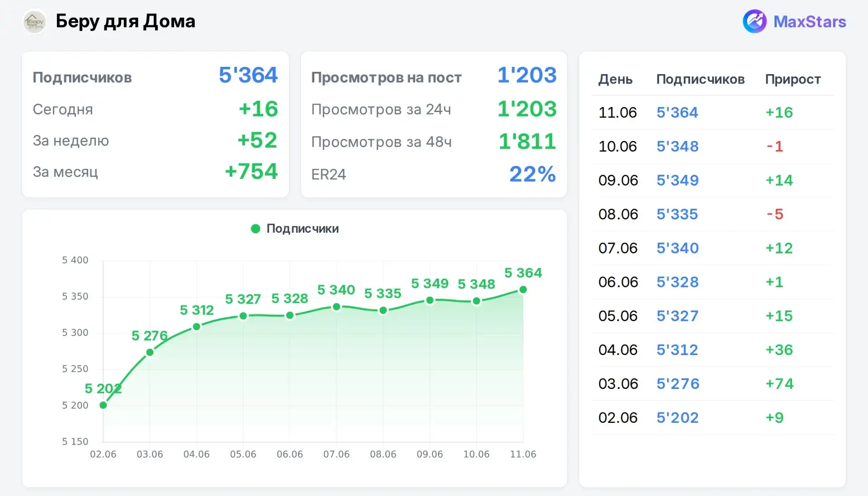This screenshot has width=868, height=496.
Task: Click the 02.06 x-axis date label
Action: [x=103, y=454]
